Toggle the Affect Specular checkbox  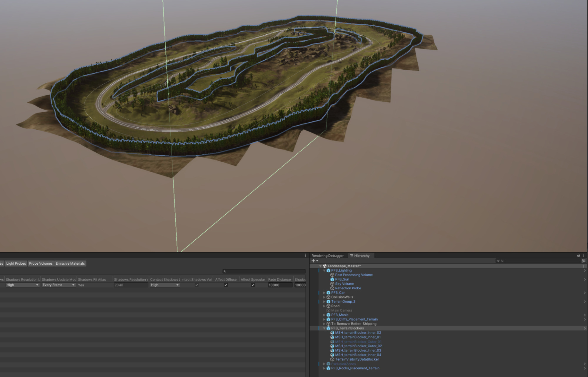(253, 285)
